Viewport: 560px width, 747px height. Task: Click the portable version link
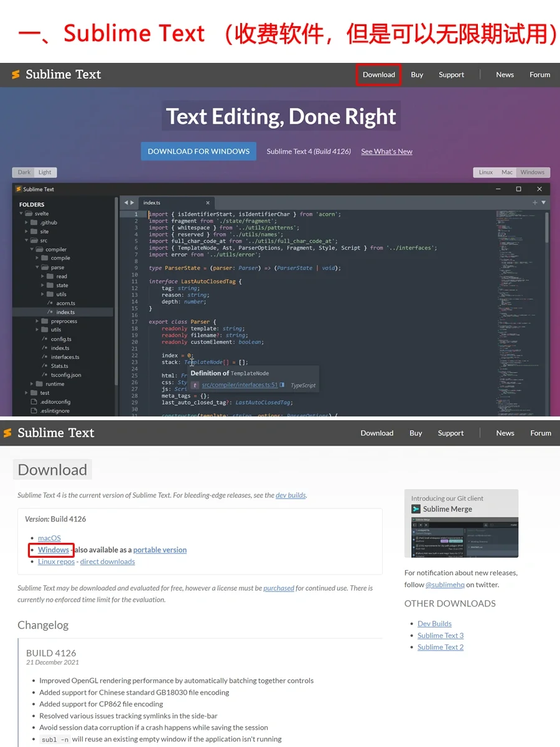(160, 550)
